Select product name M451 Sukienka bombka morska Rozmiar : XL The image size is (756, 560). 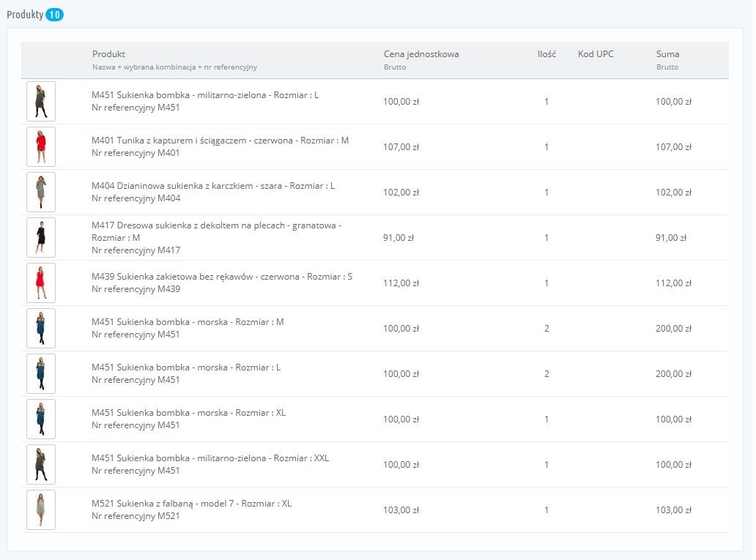(188, 413)
